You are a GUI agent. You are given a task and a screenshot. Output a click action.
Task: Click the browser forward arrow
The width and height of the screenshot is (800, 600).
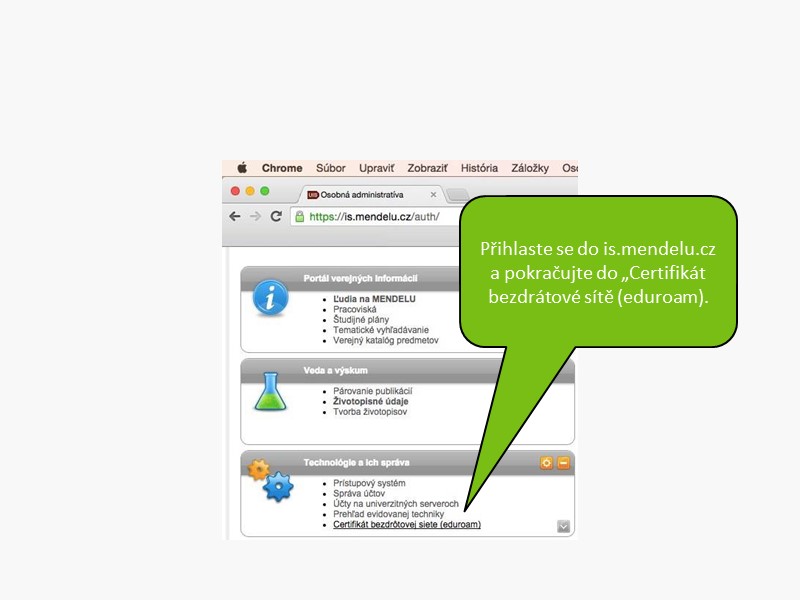pyautogui.click(x=255, y=216)
